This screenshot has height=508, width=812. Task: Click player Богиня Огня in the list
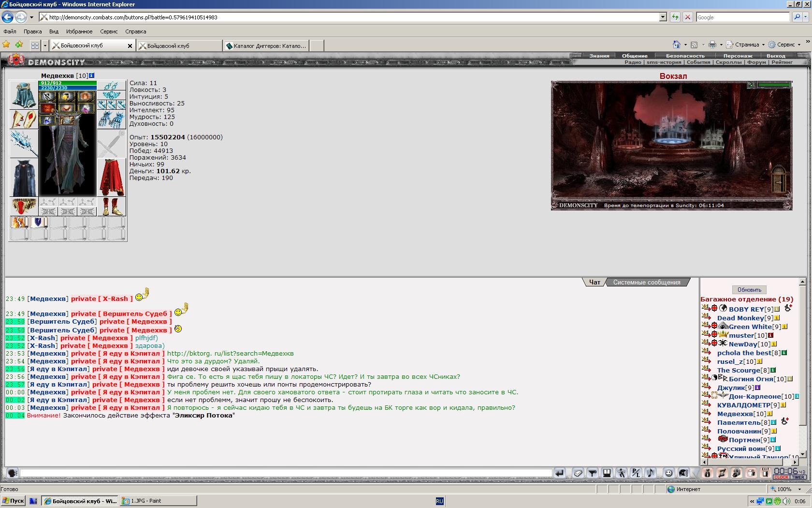[x=751, y=379]
